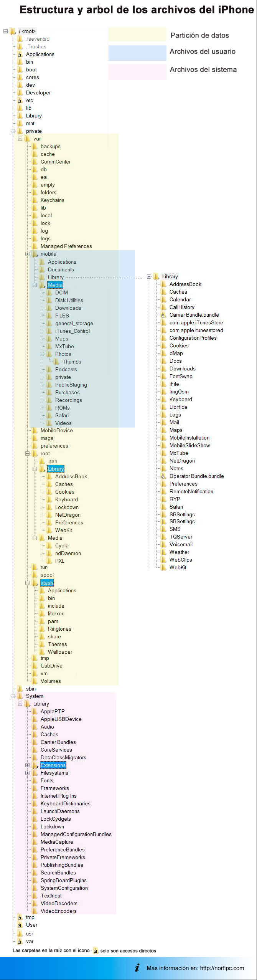Image resolution: width=257 pixels, height=980 pixels.
Task: Select the 'ConfigurationProfiles' folder row
Action: pos(188,338)
